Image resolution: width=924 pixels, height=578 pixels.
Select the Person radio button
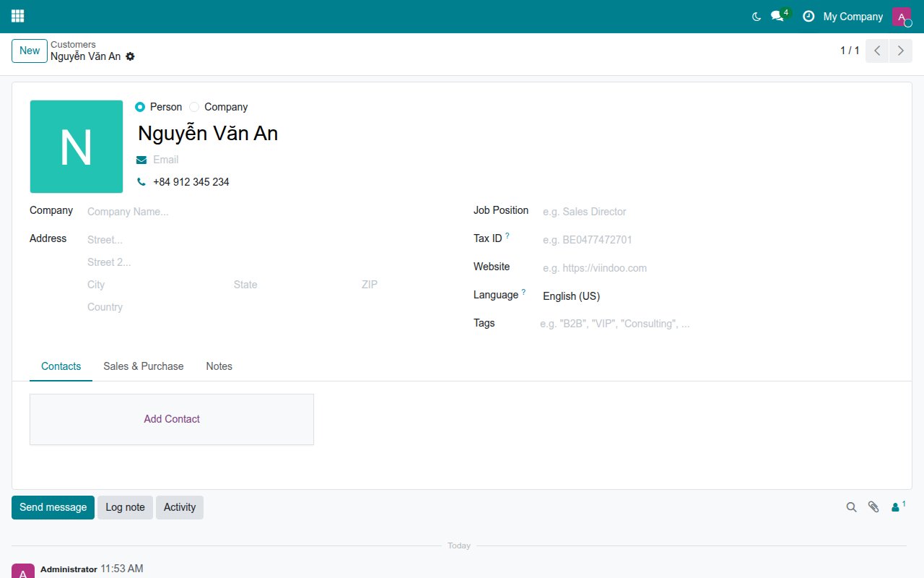click(140, 107)
